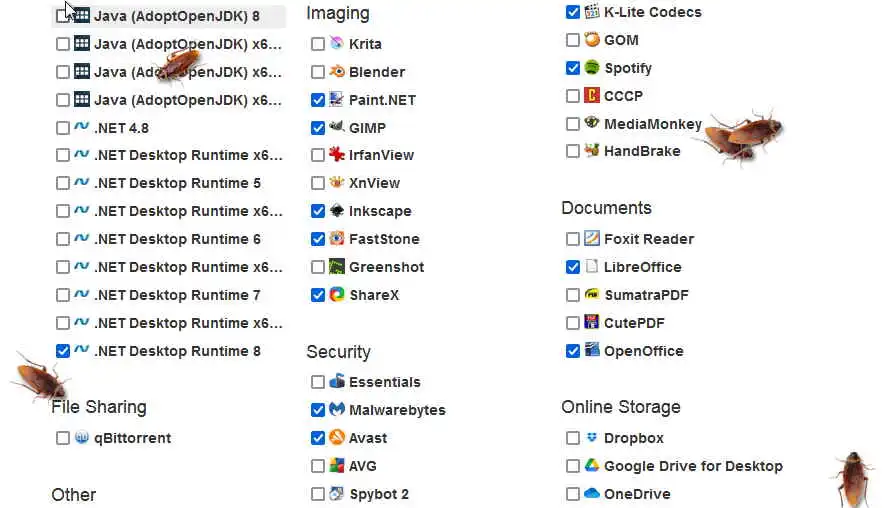
Task: Click the Malwarebytes logo icon
Action: 337,409
